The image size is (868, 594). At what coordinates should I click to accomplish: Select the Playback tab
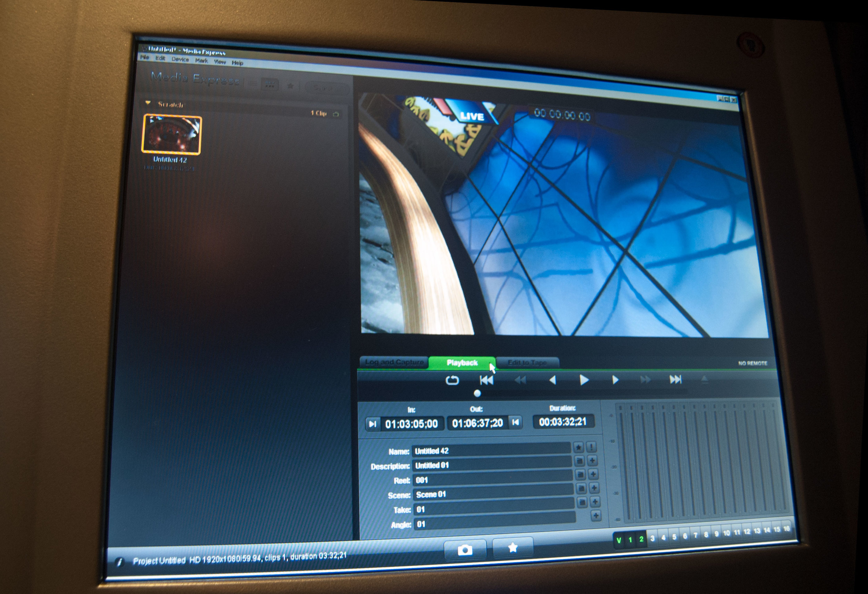pyautogui.click(x=462, y=363)
